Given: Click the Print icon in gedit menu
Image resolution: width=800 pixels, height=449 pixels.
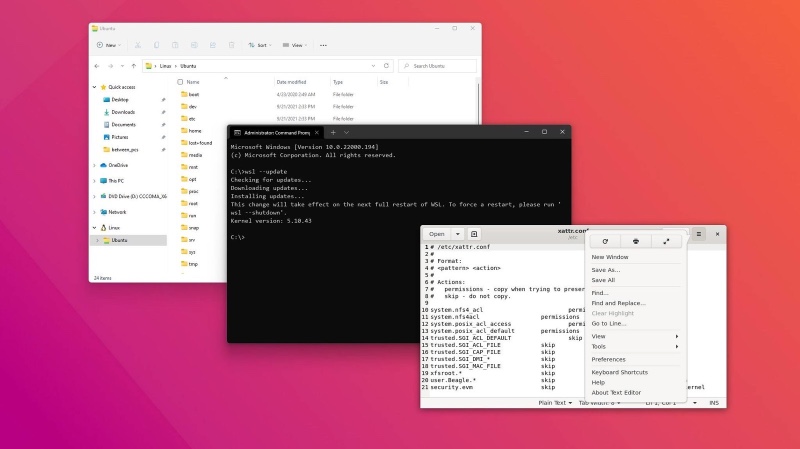Looking at the screenshot, I should (636, 241).
